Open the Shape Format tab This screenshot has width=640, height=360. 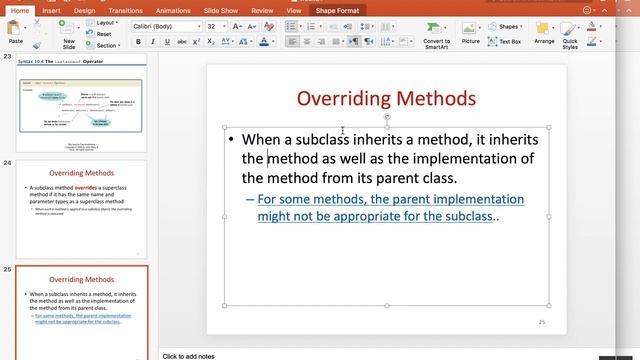[337, 11]
